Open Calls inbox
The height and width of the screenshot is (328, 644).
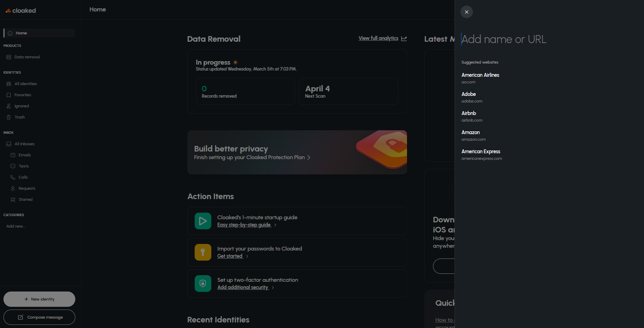click(23, 177)
